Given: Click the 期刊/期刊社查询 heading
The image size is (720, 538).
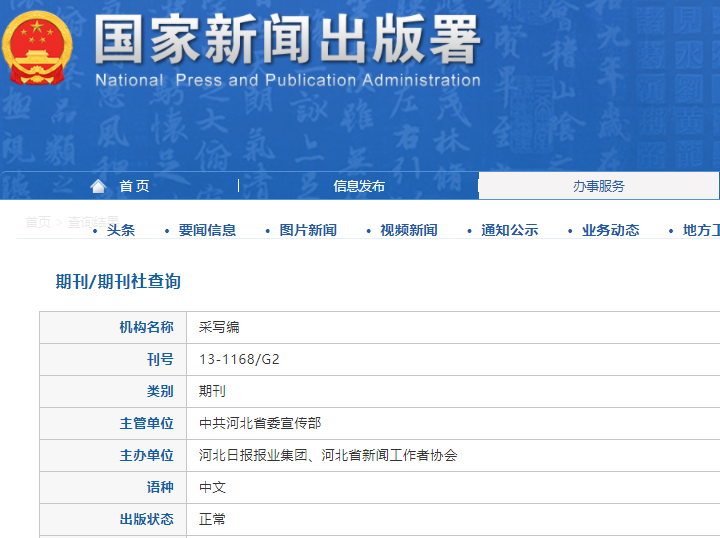Looking at the screenshot, I should 118,282.
